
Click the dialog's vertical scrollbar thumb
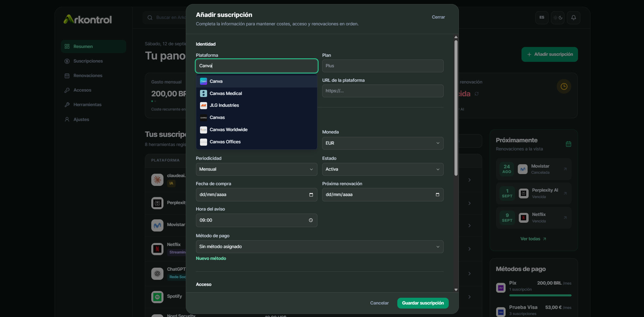click(x=456, y=108)
